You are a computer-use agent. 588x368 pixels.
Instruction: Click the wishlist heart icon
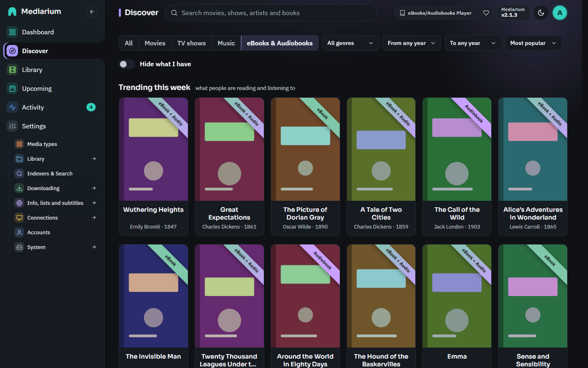click(x=486, y=13)
